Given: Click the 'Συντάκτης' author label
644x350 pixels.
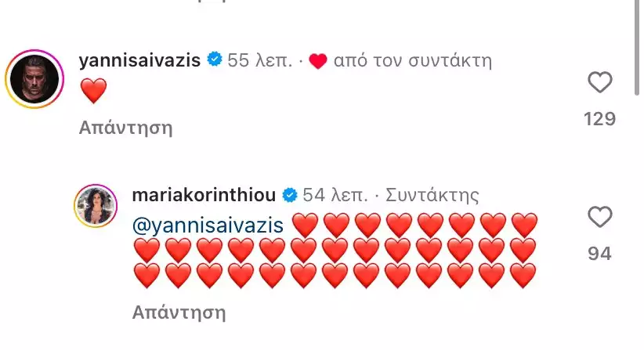Looking at the screenshot, I should pos(432,195).
